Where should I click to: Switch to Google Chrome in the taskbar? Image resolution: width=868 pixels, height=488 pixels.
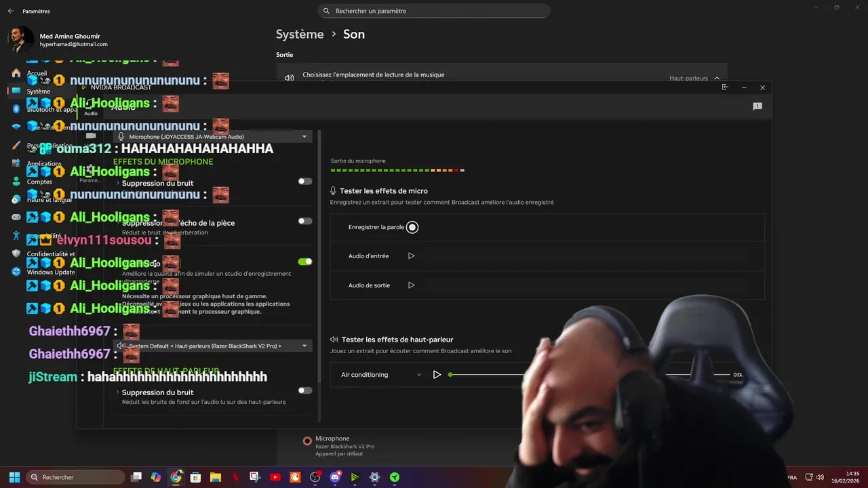tap(176, 477)
